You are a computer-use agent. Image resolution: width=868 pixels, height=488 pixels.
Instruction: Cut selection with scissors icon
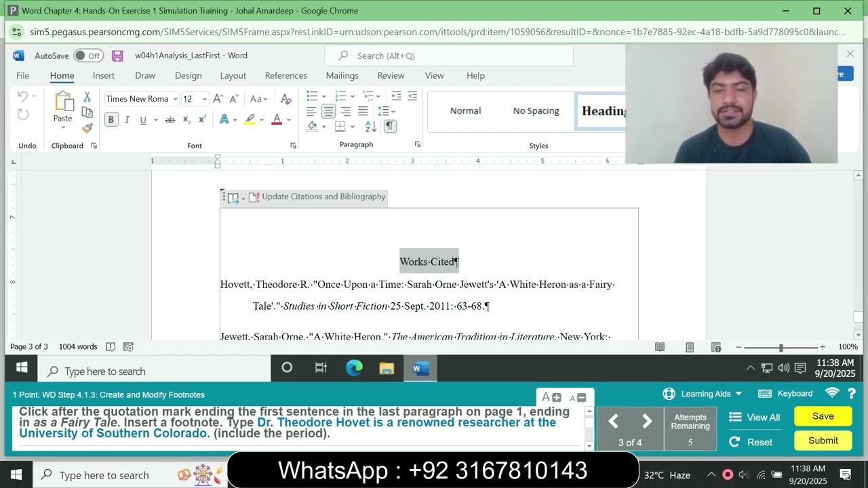[87, 98]
